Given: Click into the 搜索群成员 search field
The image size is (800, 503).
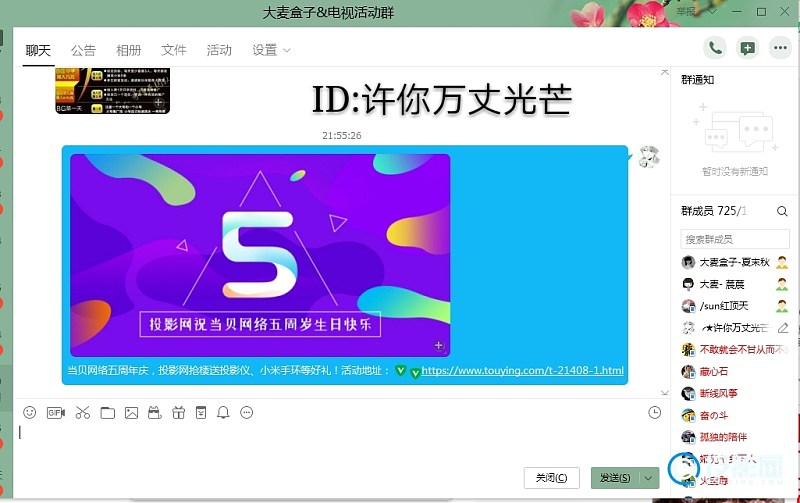Looking at the screenshot, I should point(735,239).
